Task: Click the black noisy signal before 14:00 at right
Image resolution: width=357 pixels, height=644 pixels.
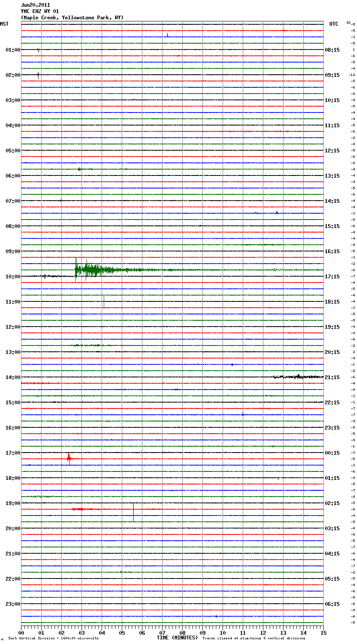Action: [298, 377]
